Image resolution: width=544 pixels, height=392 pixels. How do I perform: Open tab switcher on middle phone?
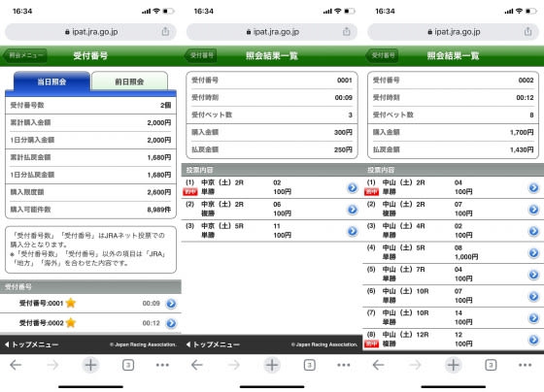point(310,365)
